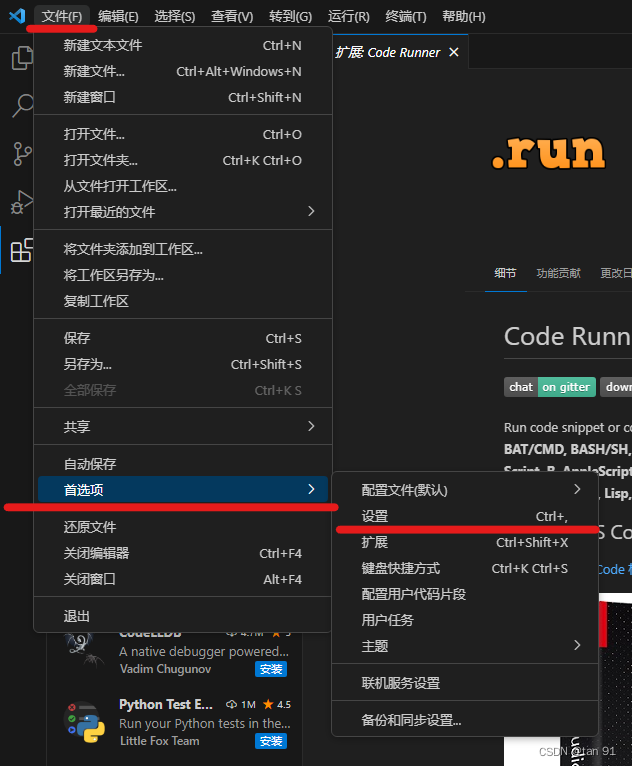Expand the 共享 submenu

tap(183, 426)
